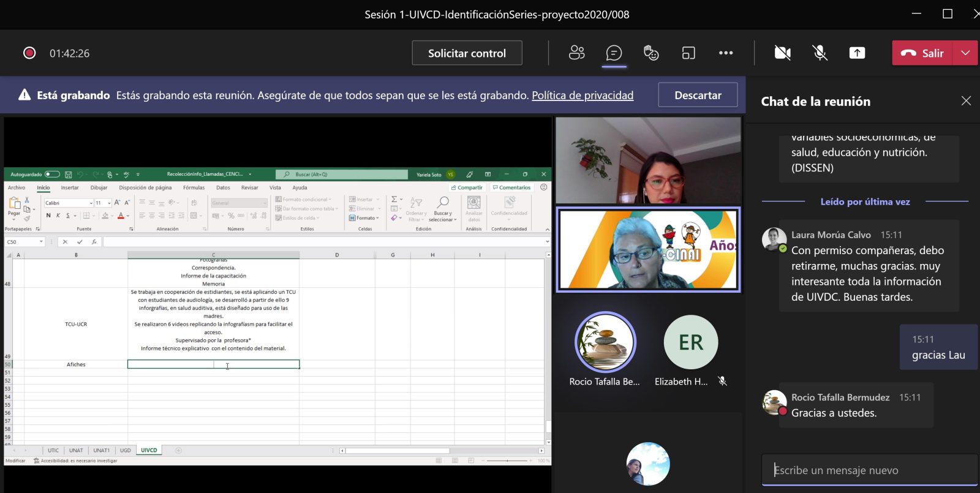Toggle the meeting chat icon

(614, 53)
